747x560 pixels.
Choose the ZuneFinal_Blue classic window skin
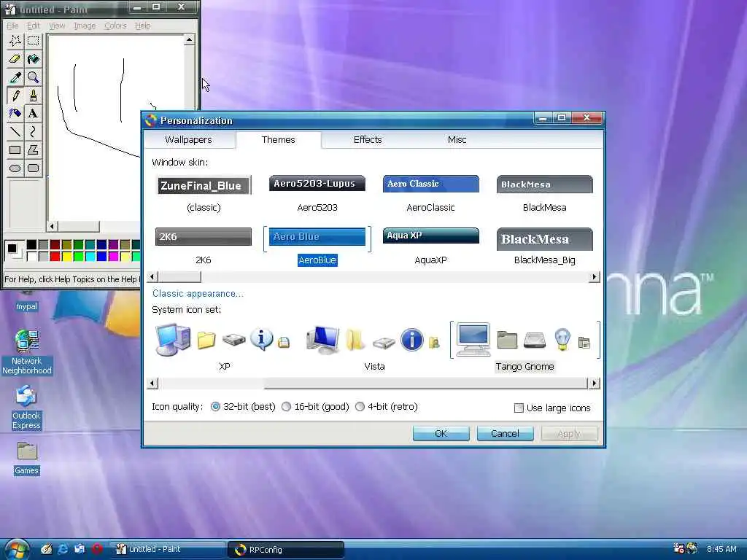tap(204, 194)
